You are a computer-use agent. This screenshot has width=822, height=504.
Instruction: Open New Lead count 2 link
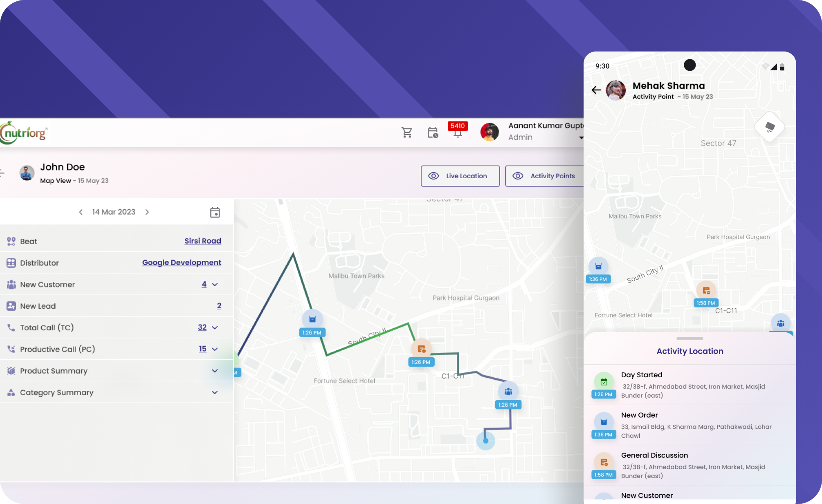click(219, 306)
